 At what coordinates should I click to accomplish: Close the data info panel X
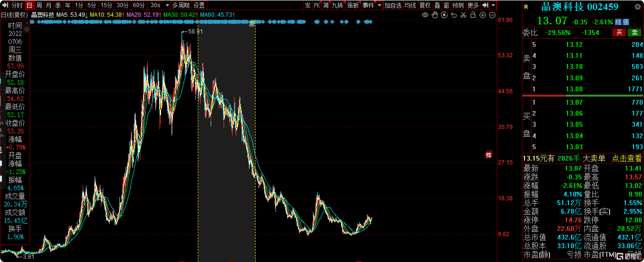click(27, 23)
